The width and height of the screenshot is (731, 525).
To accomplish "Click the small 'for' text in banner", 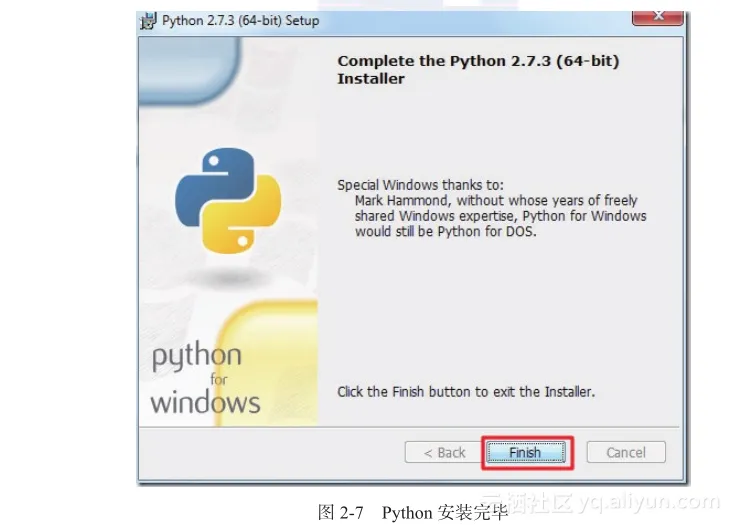I will (219, 379).
